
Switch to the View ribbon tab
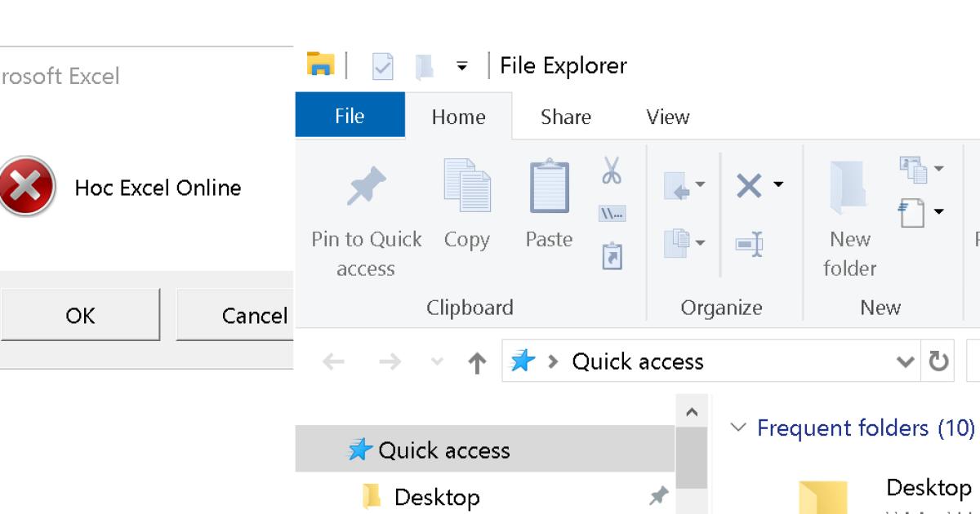point(666,117)
